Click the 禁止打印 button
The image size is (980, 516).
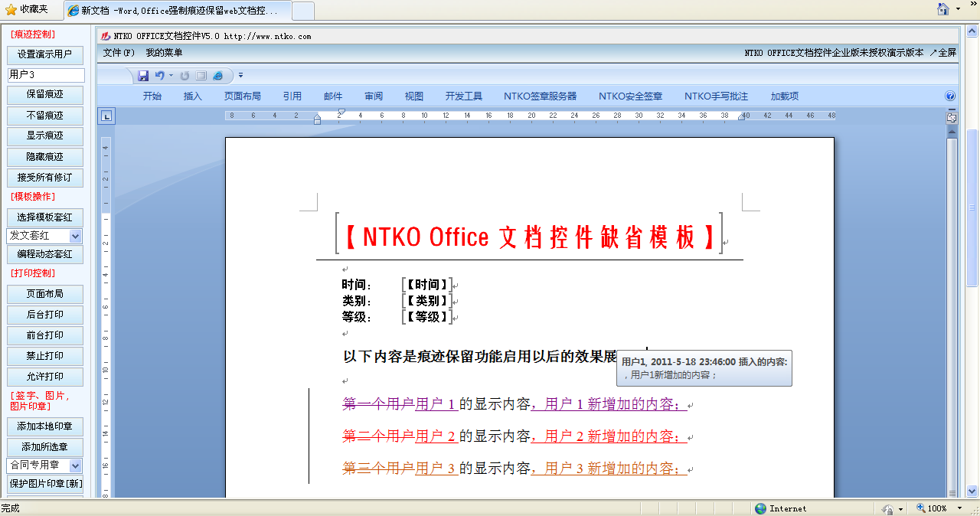click(45, 356)
